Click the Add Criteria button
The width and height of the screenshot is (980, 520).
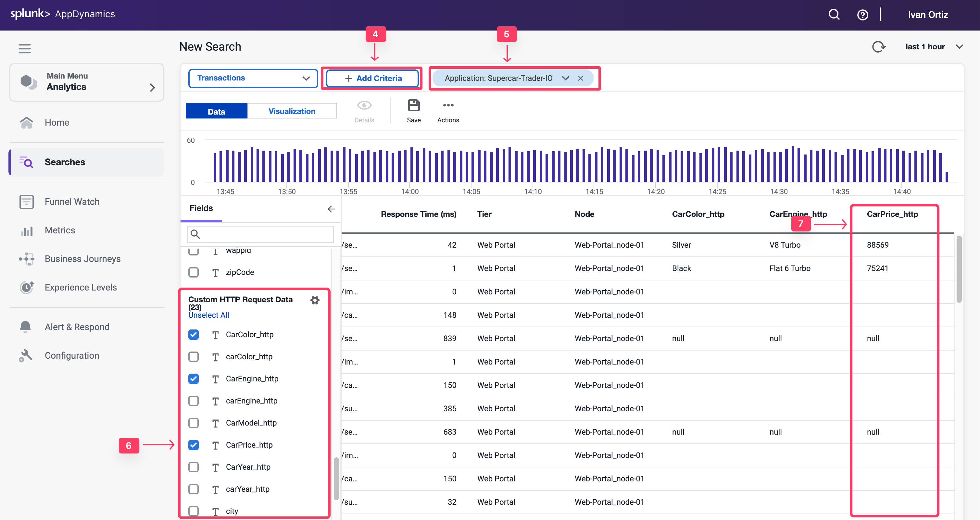coord(372,78)
